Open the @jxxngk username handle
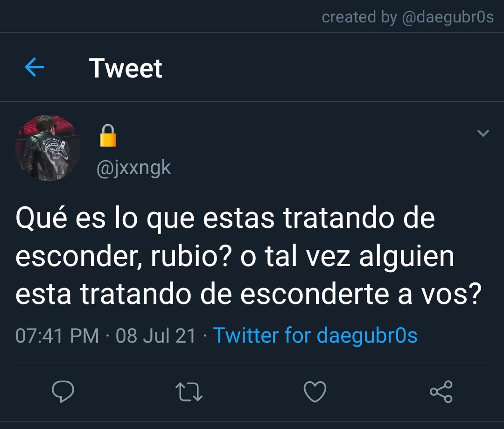 134,168
